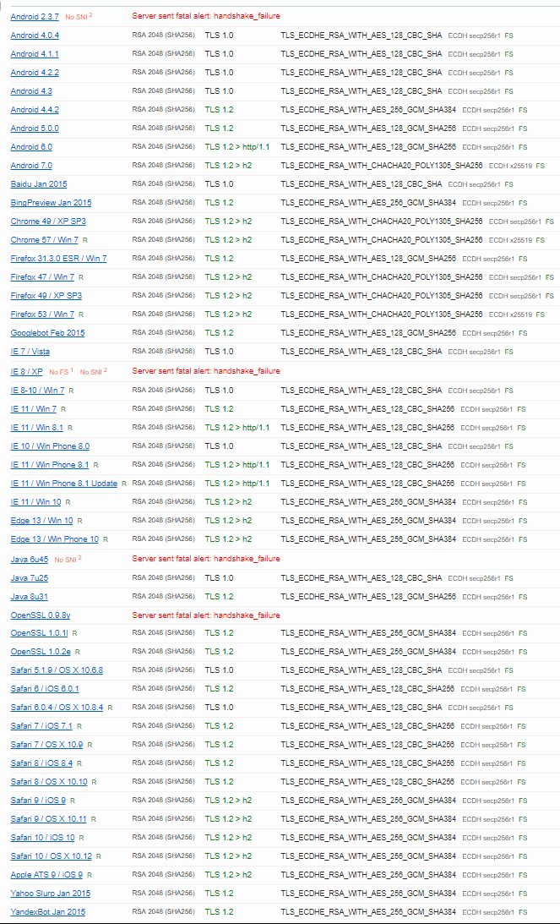Open the Googlebot Feb 2015 link

(x=47, y=332)
